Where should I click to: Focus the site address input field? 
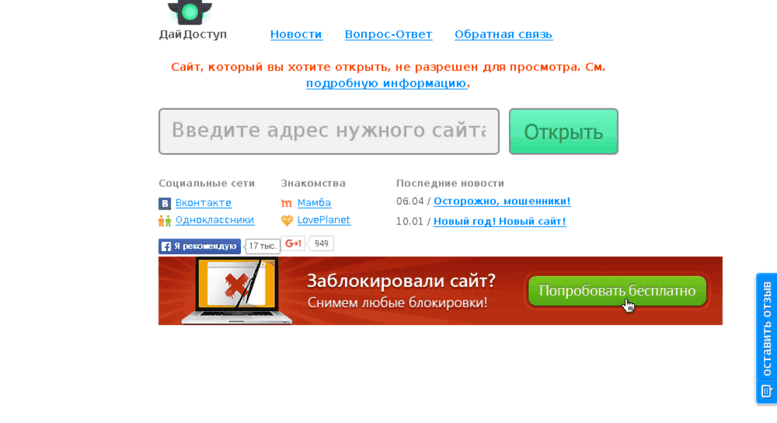pos(328,131)
